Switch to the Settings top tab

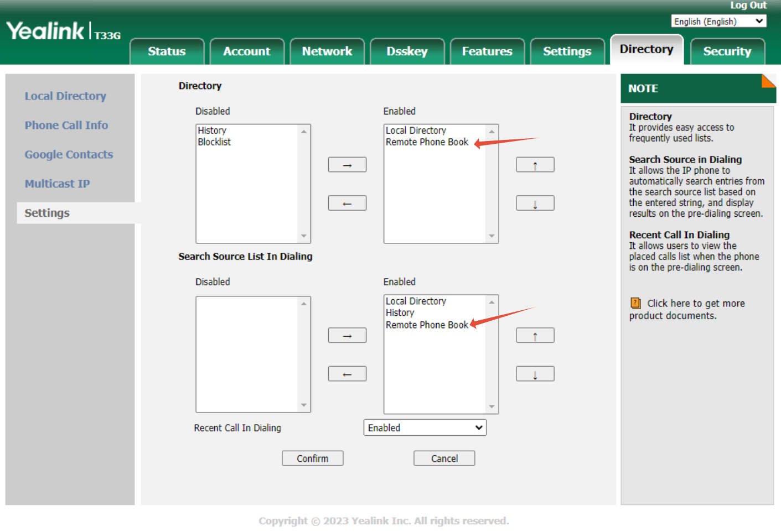[x=567, y=51]
